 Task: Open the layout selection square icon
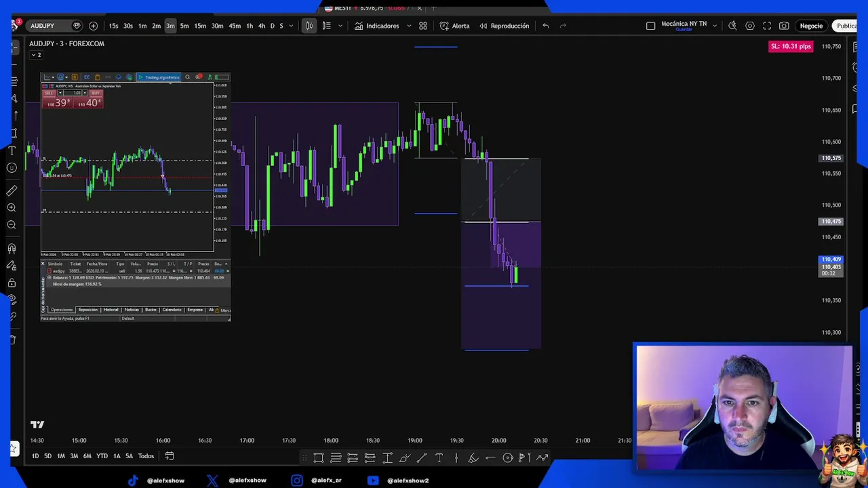[650, 26]
